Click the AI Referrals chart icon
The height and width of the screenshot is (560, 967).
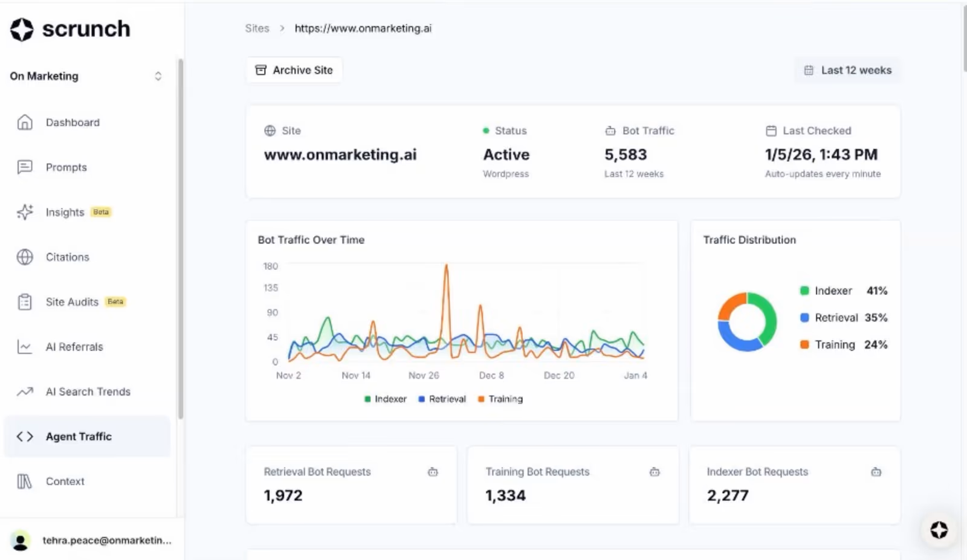pyautogui.click(x=25, y=347)
